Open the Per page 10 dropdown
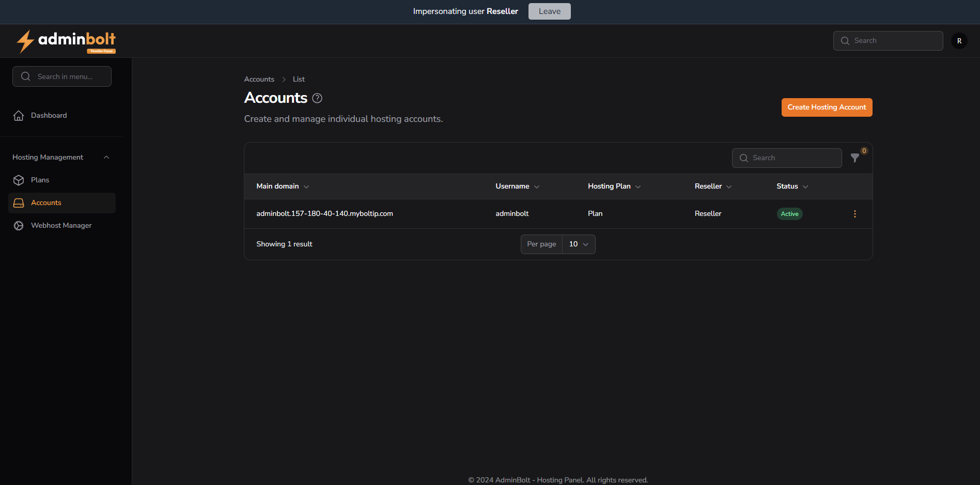Screen dimensions: 980x485 (578, 244)
